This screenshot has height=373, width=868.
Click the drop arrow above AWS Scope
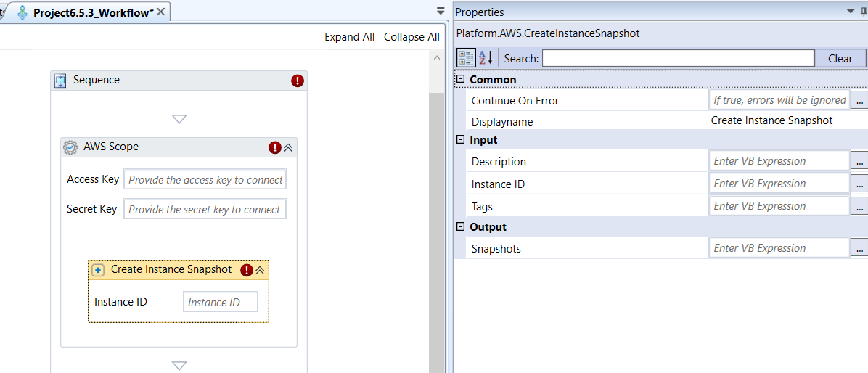(x=179, y=118)
